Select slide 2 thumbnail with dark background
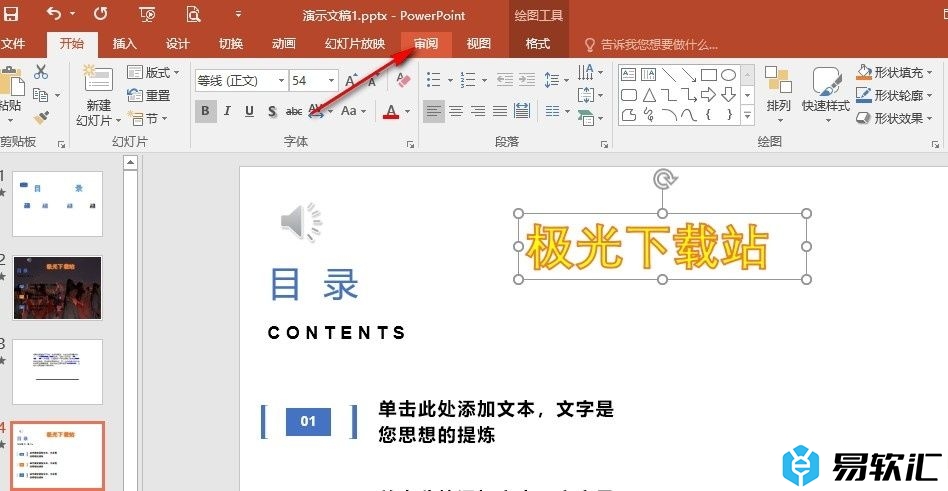Image resolution: width=948 pixels, height=491 pixels. tap(57, 288)
